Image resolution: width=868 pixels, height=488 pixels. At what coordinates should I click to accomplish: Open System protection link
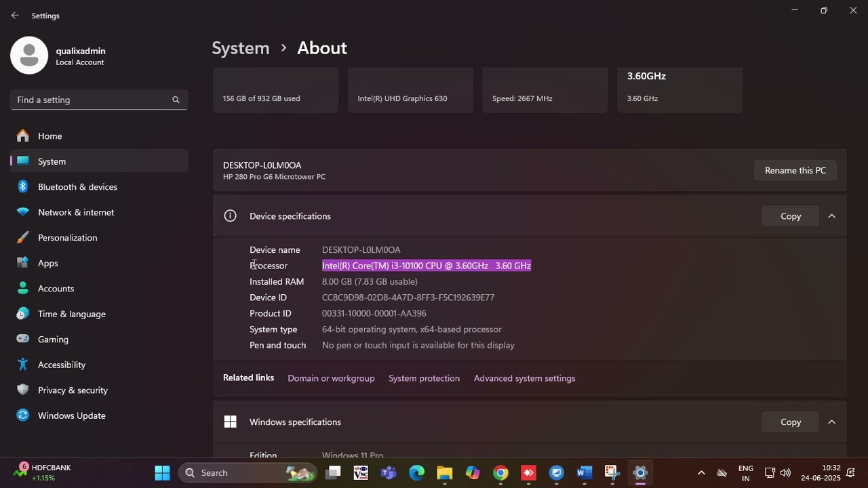[424, 378]
